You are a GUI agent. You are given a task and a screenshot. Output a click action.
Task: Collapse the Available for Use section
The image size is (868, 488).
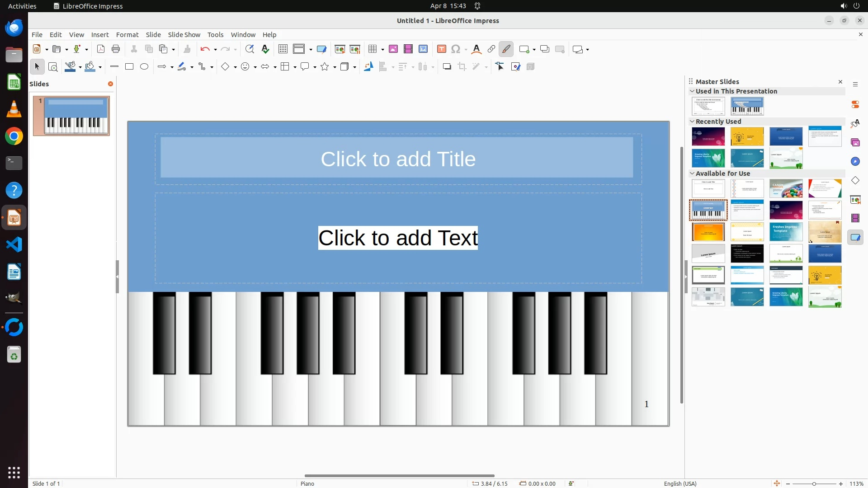click(x=692, y=174)
